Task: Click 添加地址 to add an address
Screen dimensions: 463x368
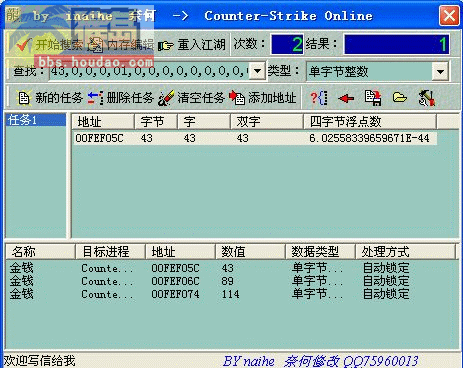Action: coord(263,98)
